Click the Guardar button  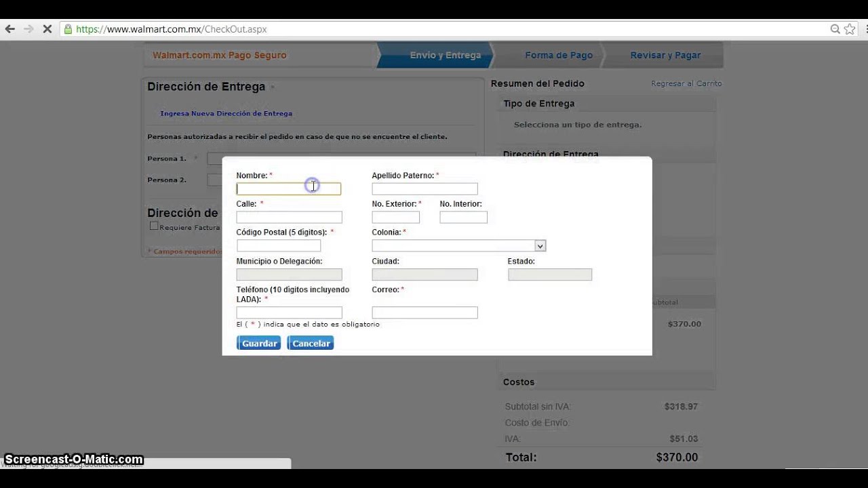coord(258,343)
